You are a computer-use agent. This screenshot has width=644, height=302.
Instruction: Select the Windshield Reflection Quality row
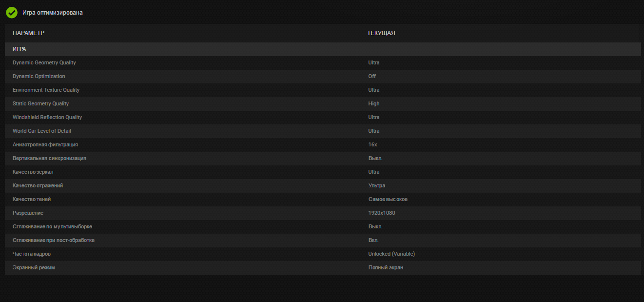(47, 117)
